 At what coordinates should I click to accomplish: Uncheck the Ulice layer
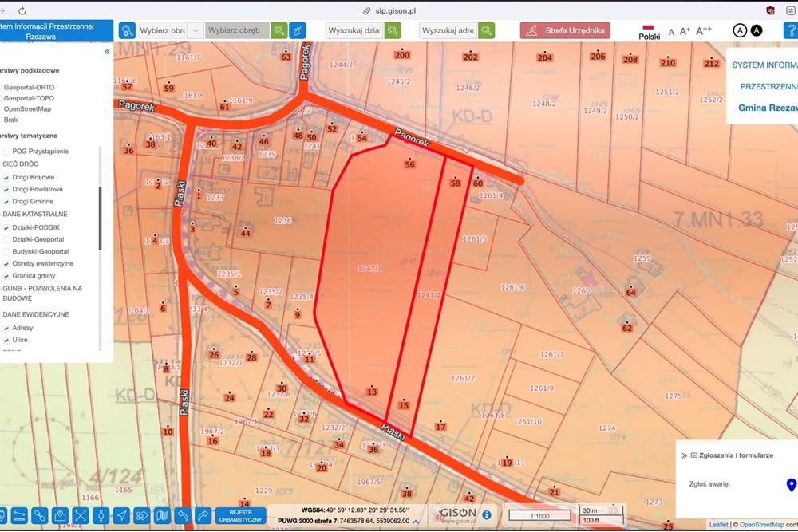point(6,340)
